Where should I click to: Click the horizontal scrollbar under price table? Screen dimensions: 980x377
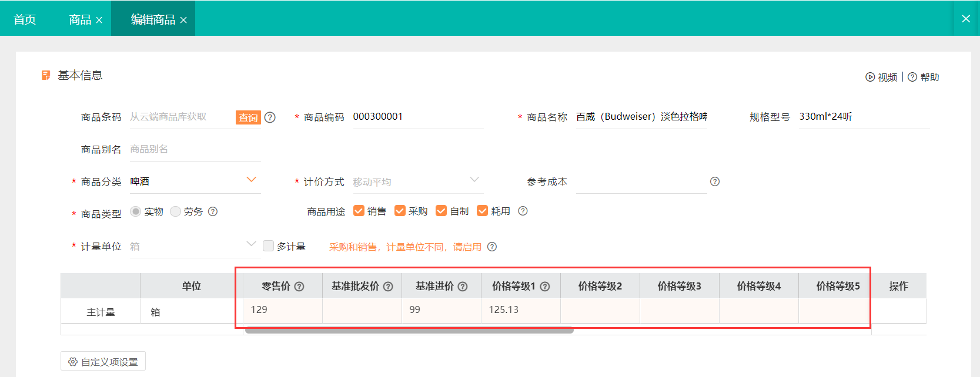click(409, 331)
